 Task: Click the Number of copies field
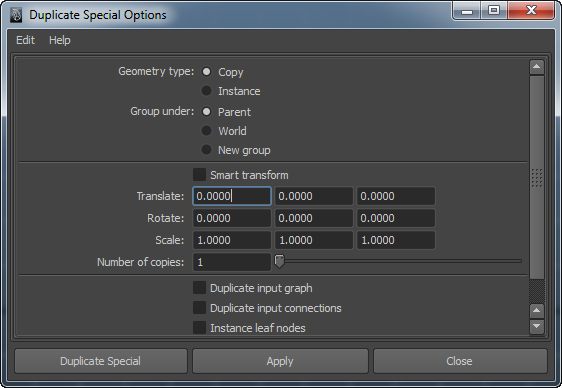(x=232, y=262)
